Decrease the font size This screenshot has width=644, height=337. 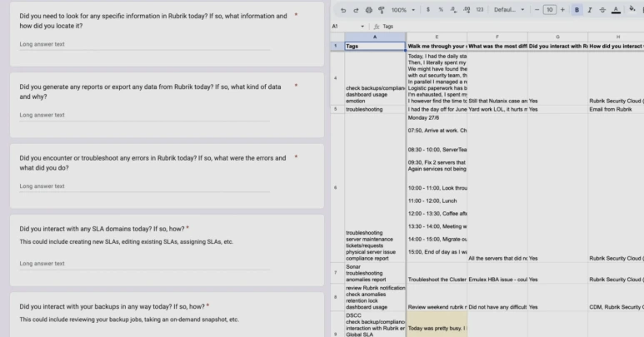(x=537, y=10)
